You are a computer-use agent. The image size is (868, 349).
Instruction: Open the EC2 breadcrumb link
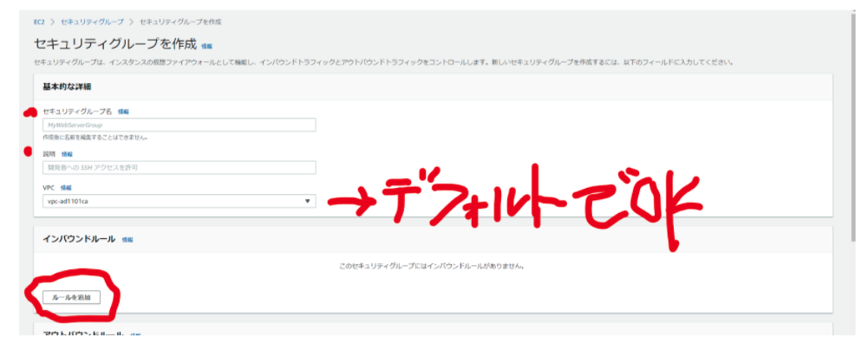39,22
